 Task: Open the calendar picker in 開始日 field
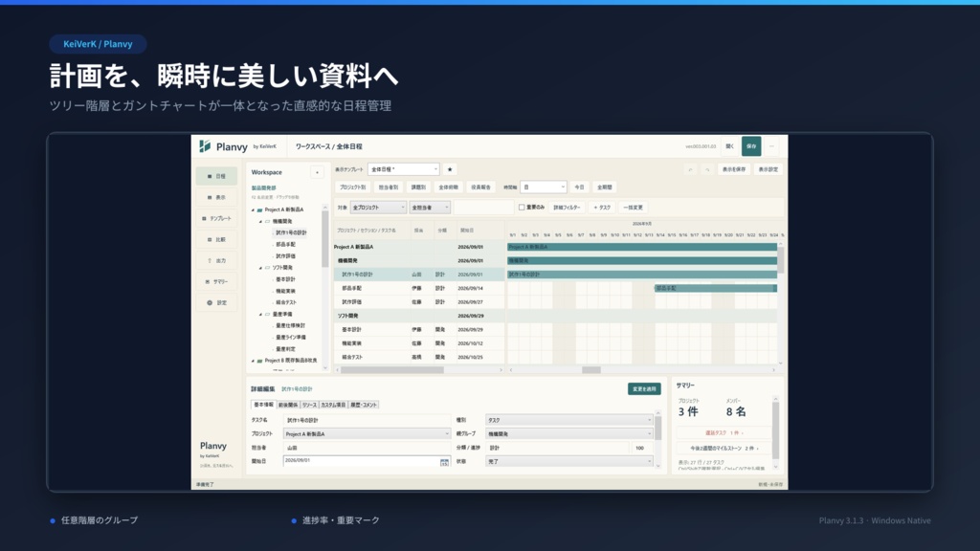click(444, 462)
